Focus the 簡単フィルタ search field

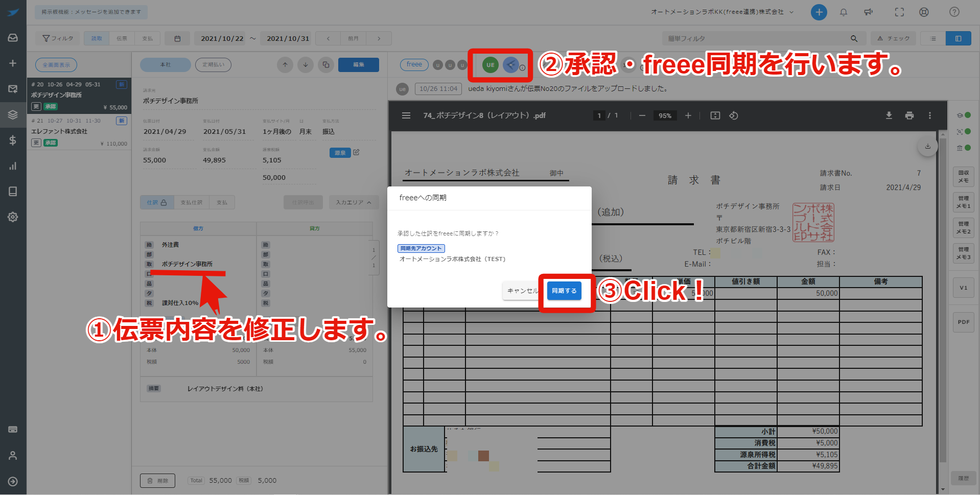755,38
